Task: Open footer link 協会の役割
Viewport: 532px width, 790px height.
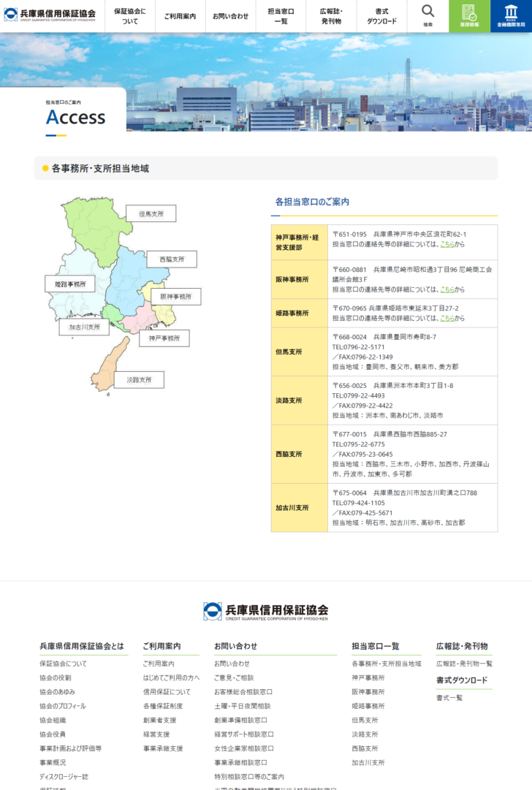Action: pyautogui.click(x=55, y=677)
